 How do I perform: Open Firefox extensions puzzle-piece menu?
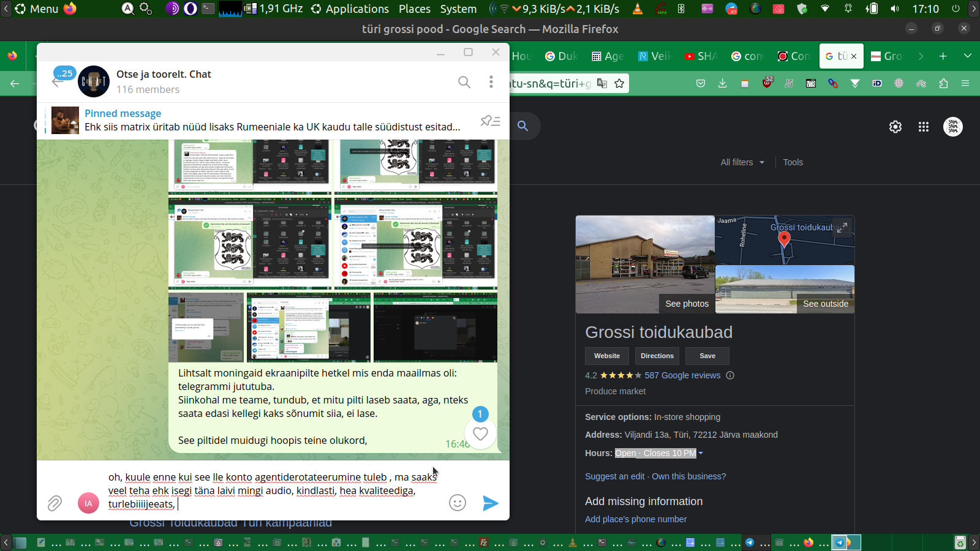(943, 83)
